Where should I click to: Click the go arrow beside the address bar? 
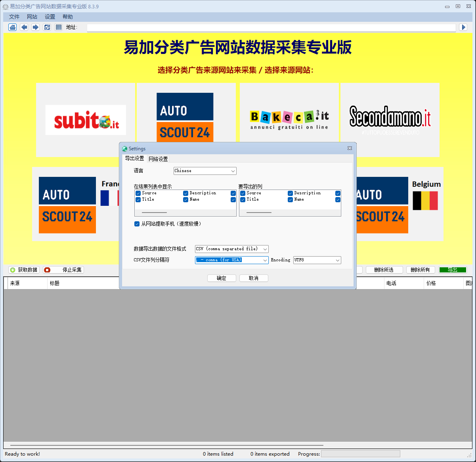point(463,27)
